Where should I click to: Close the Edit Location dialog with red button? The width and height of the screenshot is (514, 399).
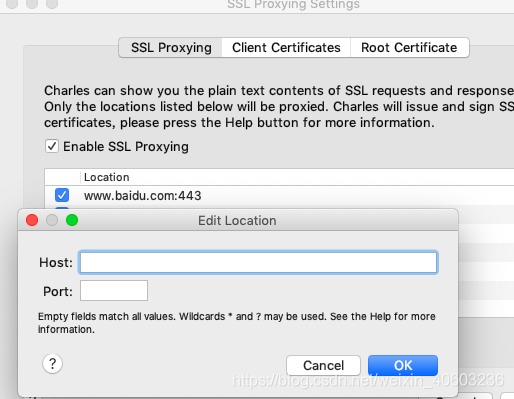(32, 220)
